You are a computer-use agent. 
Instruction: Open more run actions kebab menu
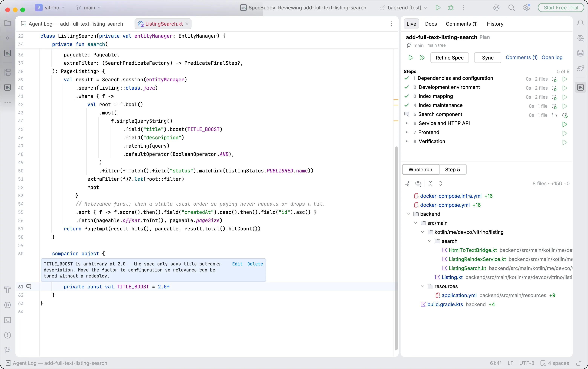tap(463, 8)
